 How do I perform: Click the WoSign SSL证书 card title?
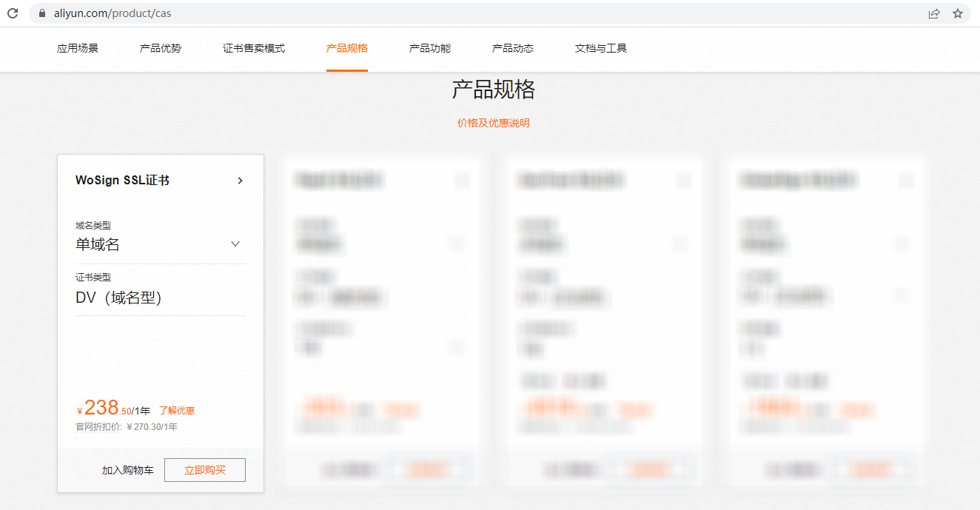(x=122, y=181)
